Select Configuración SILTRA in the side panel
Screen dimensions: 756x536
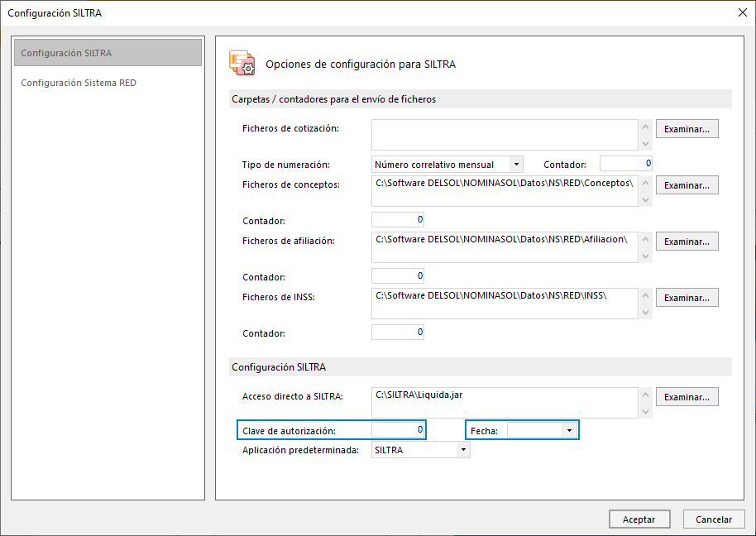pyautogui.click(x=108, y=53)
